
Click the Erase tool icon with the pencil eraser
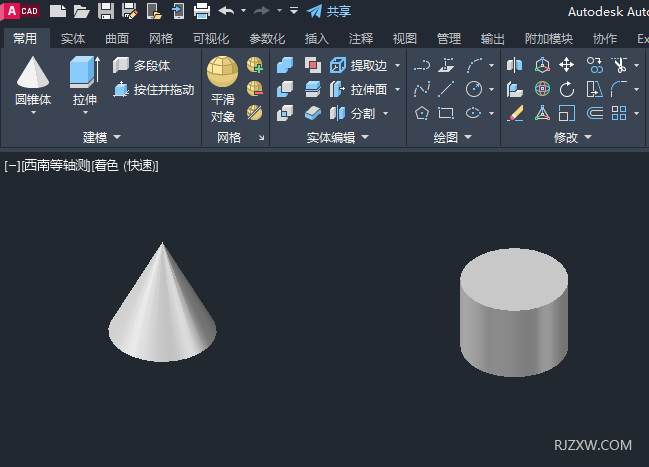[x=515, y=113]
